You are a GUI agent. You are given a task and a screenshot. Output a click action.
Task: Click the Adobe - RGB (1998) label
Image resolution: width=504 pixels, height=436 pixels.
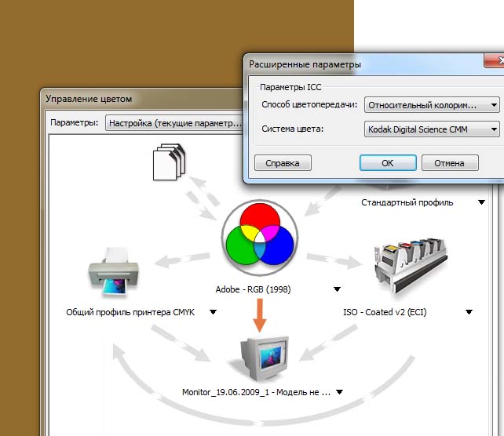click(253, 289)
